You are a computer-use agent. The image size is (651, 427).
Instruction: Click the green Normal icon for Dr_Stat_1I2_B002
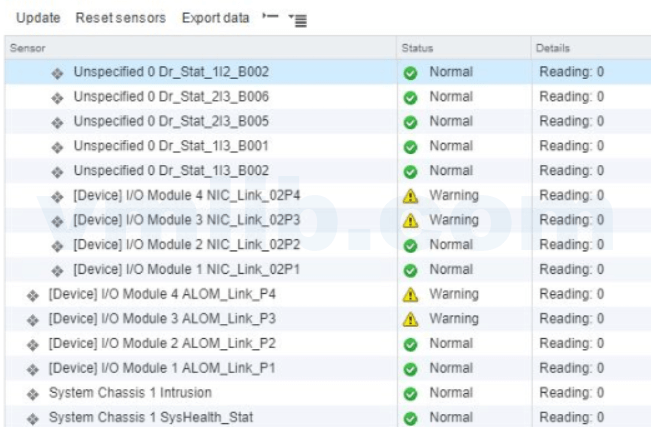(x=410, y=73)
